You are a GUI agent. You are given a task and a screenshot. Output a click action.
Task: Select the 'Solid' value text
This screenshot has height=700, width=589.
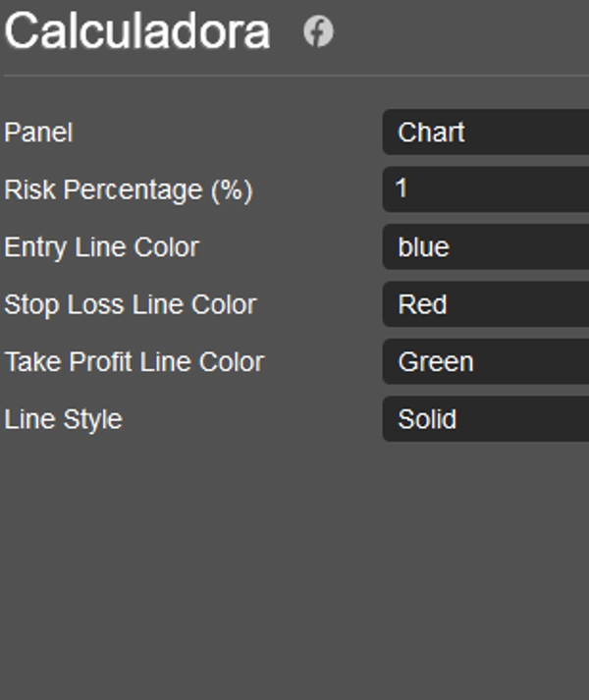coord(427,419)
